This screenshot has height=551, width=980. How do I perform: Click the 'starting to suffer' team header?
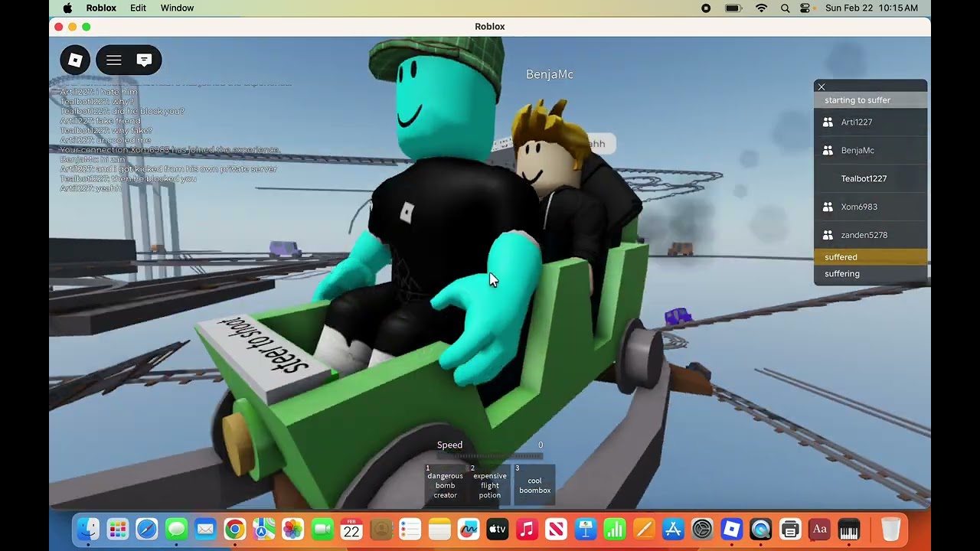click(x=871, y=100)
